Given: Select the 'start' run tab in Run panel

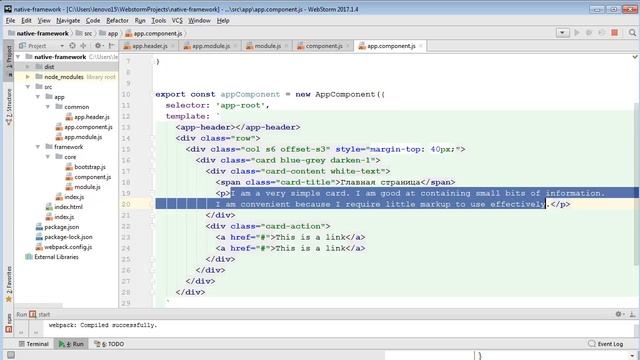Looking at the screenshot, I should coord(40,314).
